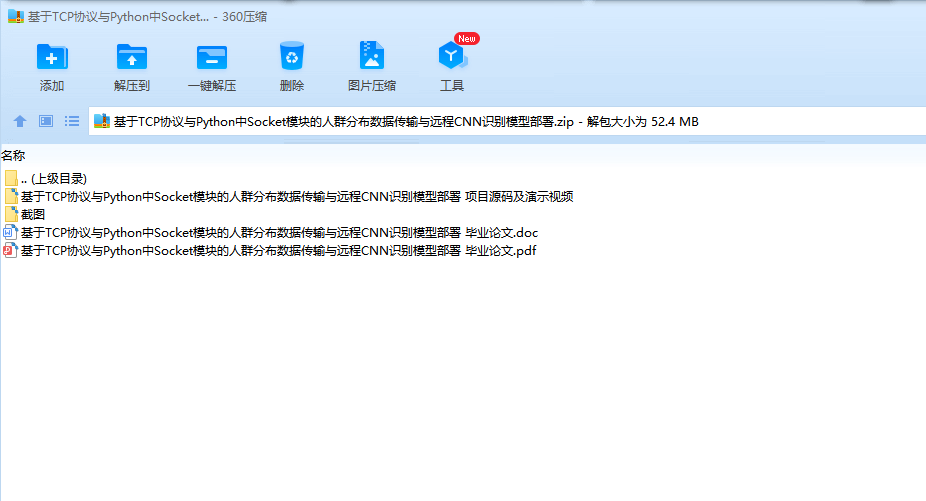The image size is (926, 501).
Task: Sort by the 名称 column header
Action: [13, 155]
